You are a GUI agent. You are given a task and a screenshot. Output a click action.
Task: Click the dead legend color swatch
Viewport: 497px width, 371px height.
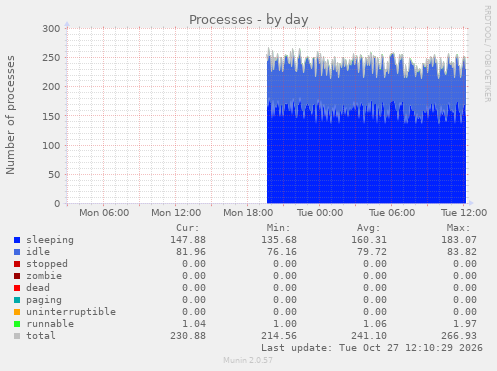click(17, 288)
